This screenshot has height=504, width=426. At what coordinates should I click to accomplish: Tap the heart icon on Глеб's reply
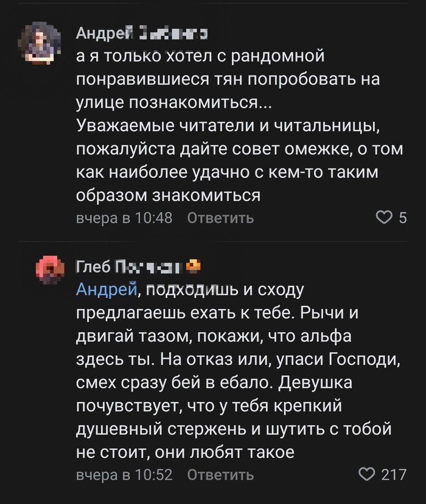pyautogui.click(x=367, y=474)
